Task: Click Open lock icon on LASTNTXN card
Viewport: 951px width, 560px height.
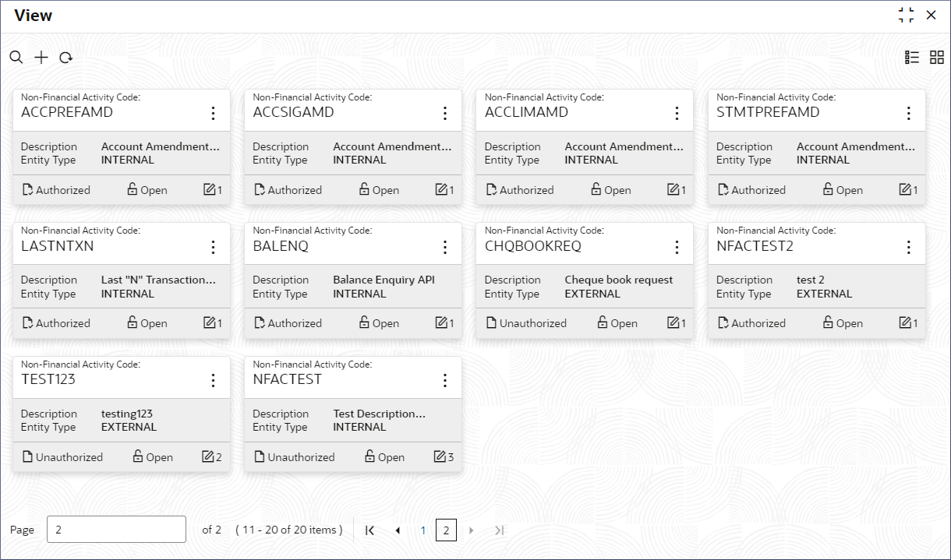Action: click(133, 322)
